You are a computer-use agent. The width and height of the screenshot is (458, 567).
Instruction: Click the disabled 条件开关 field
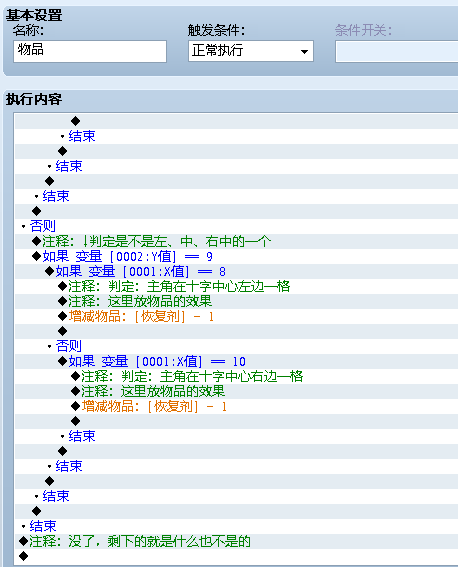(397, 51)
